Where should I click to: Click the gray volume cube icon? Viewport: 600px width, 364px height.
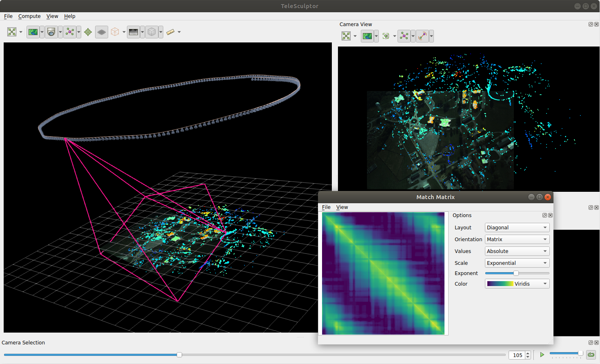pyautogui.click(x=152, y=32)
